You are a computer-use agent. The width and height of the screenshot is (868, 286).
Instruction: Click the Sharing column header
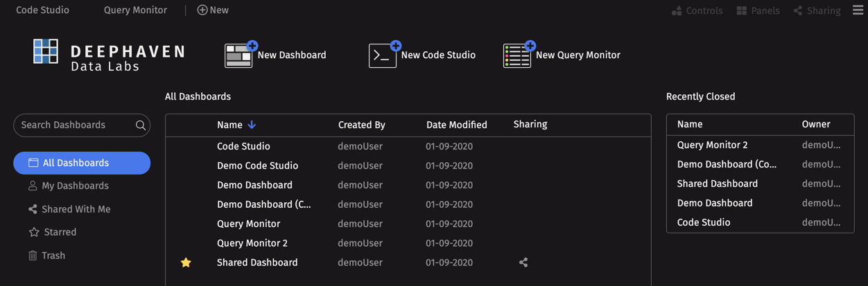pos(530,124)
